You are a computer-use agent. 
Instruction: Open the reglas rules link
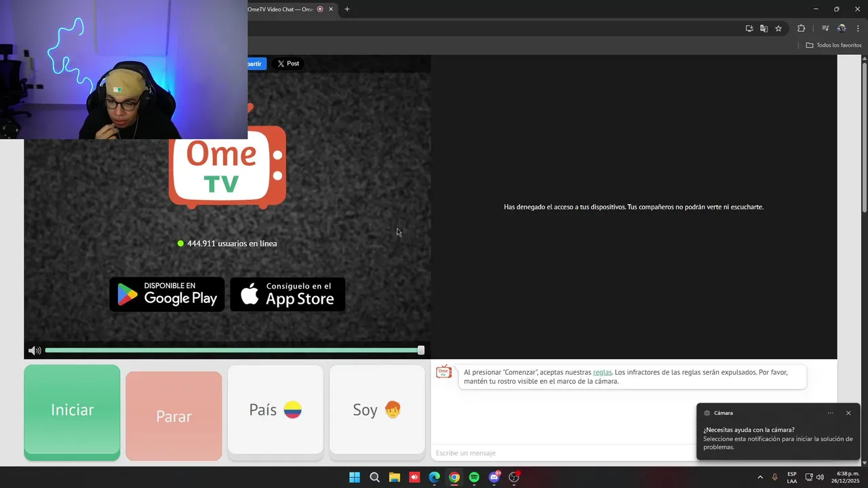click(602, 372)
